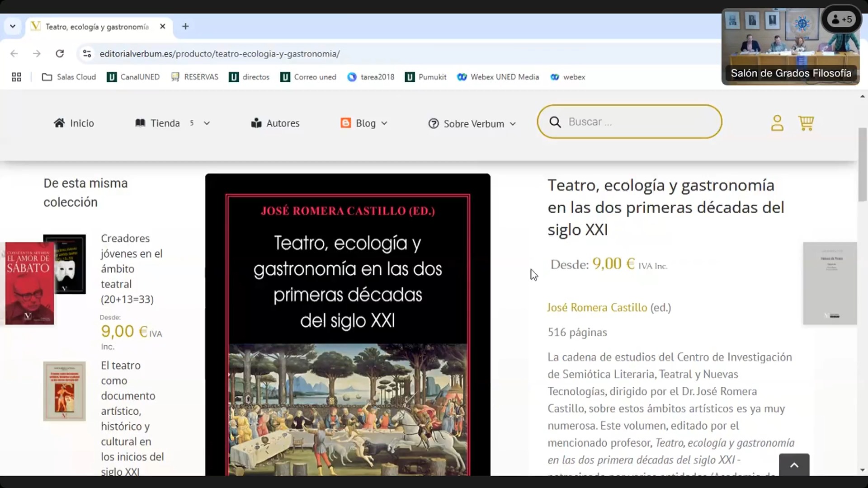Open the user account icon
This screenshot has width=868, height=488.
777,123
